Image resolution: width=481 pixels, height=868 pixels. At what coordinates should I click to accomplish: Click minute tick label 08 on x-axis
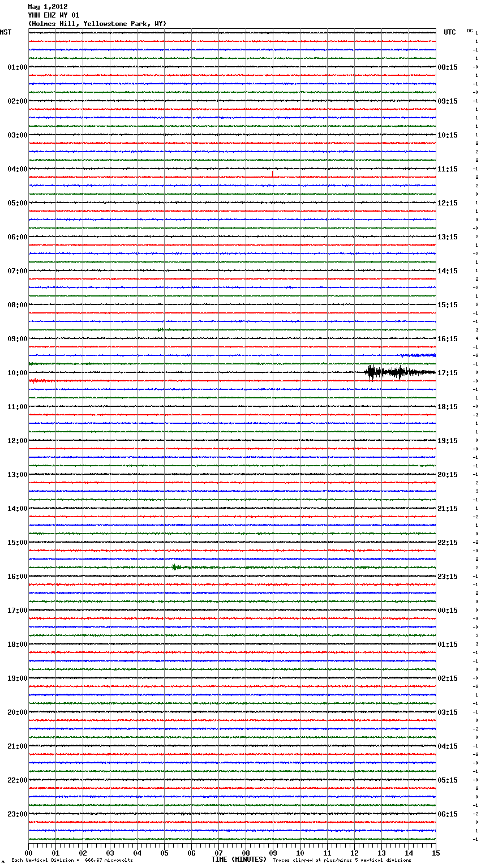pyautogui.click(x=246, y=853)
